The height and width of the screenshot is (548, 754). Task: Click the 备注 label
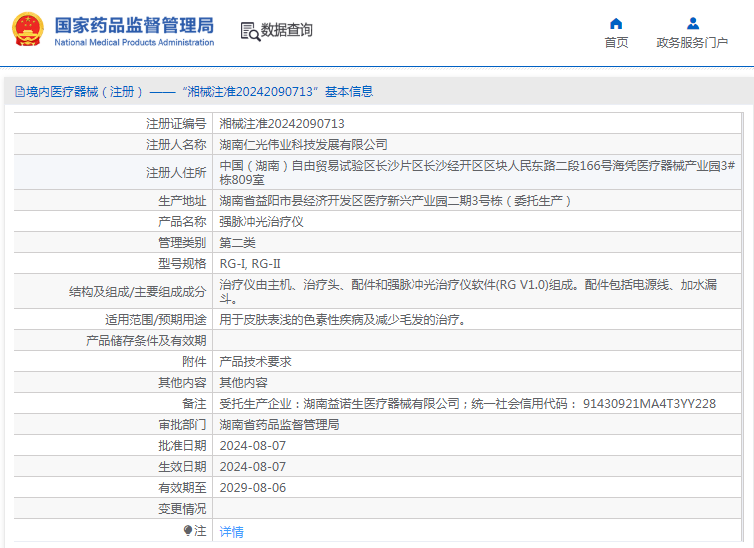click(194, 404)
